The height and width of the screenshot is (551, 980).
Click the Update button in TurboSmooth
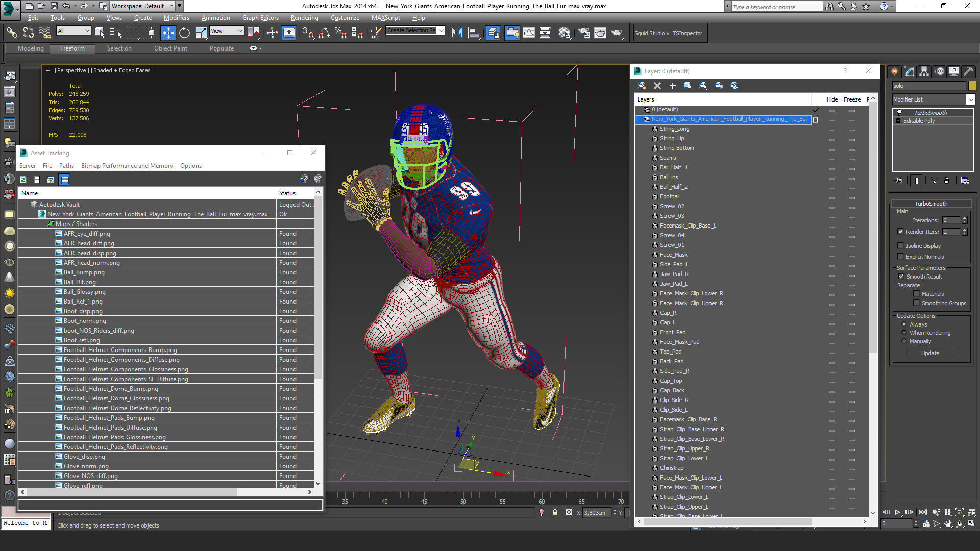coord(930,353)
